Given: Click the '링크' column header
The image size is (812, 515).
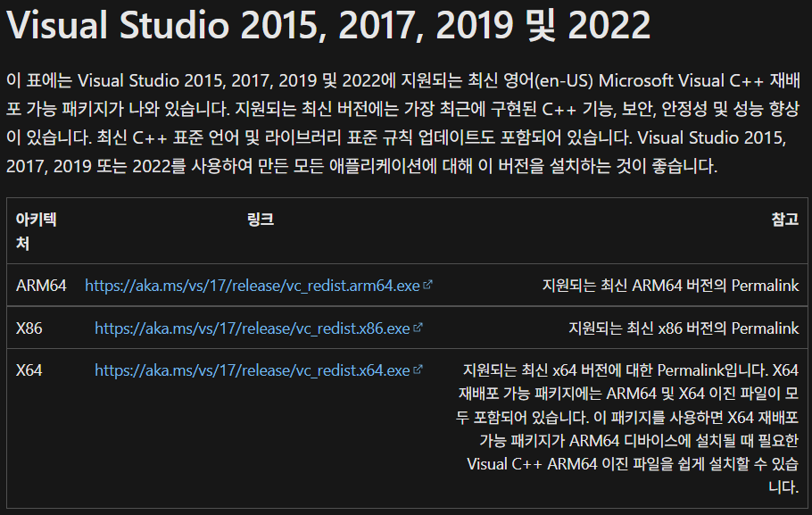Looking at the screenshot, I should [260, 220].
